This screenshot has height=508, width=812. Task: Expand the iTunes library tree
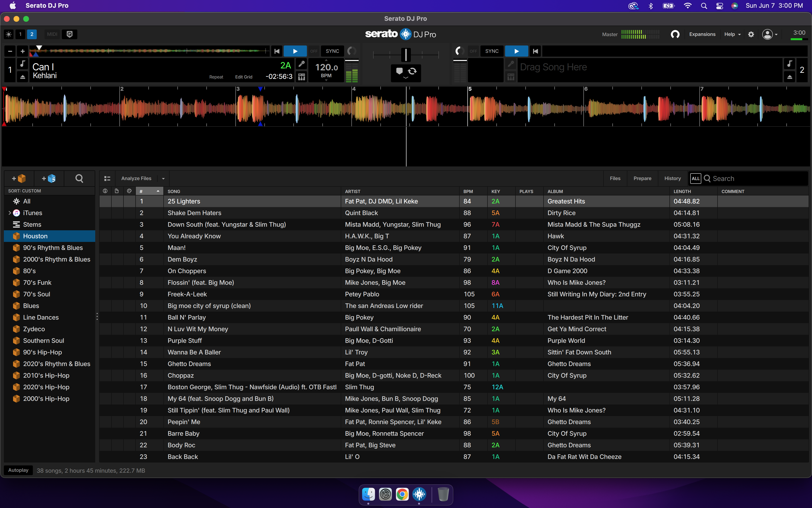pos(9,213)
